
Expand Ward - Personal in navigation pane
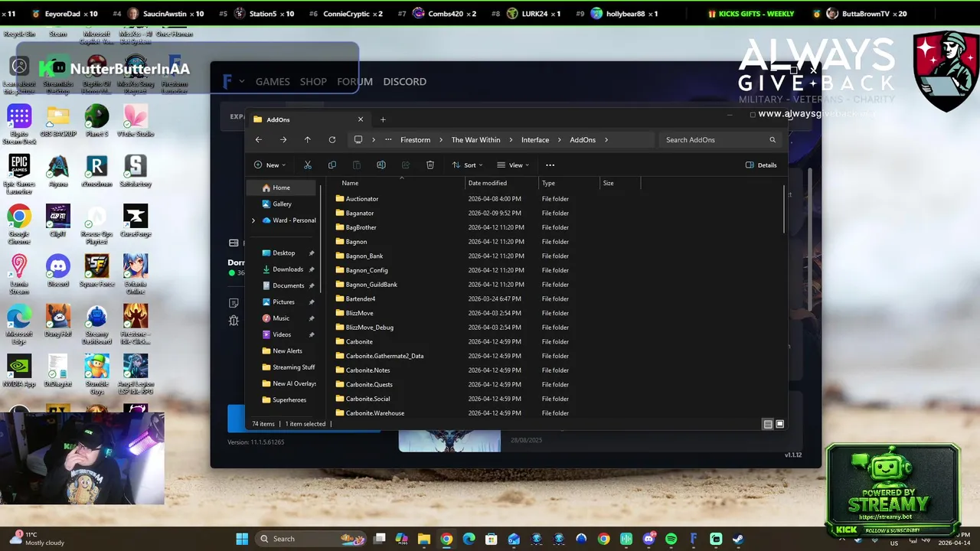253,220
